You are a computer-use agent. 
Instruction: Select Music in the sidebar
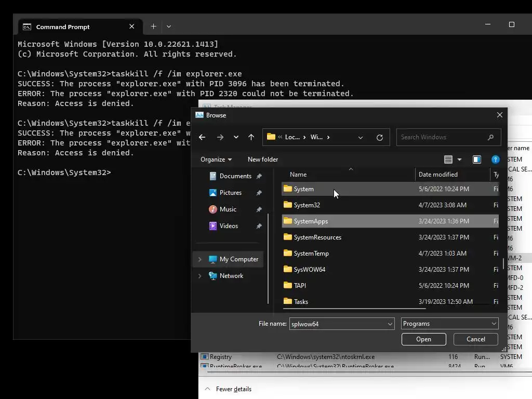(x=228, y=209)
